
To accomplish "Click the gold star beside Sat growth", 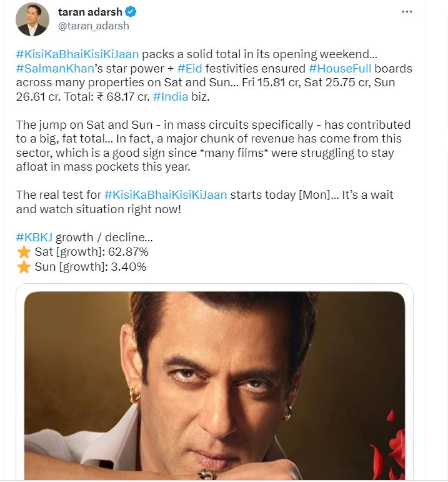I will pos(24,252).
